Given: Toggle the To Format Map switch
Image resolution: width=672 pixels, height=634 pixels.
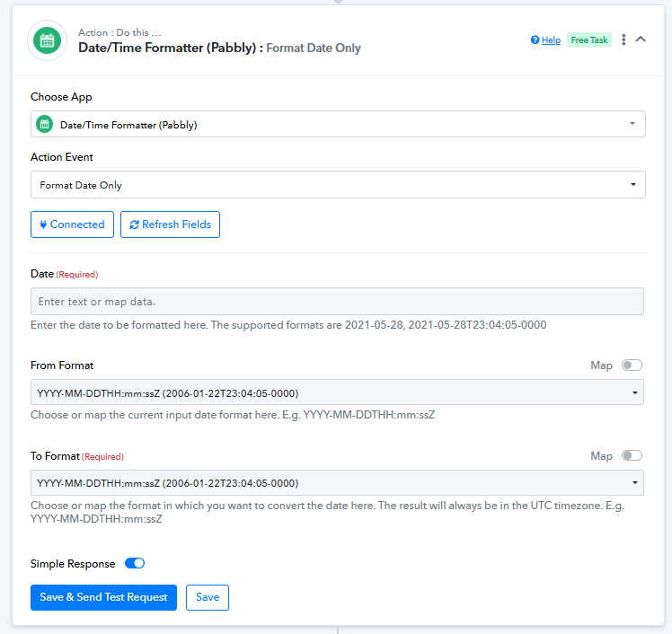Looking at the screenshot, I should pyautogui.click(x=632, y=455).
